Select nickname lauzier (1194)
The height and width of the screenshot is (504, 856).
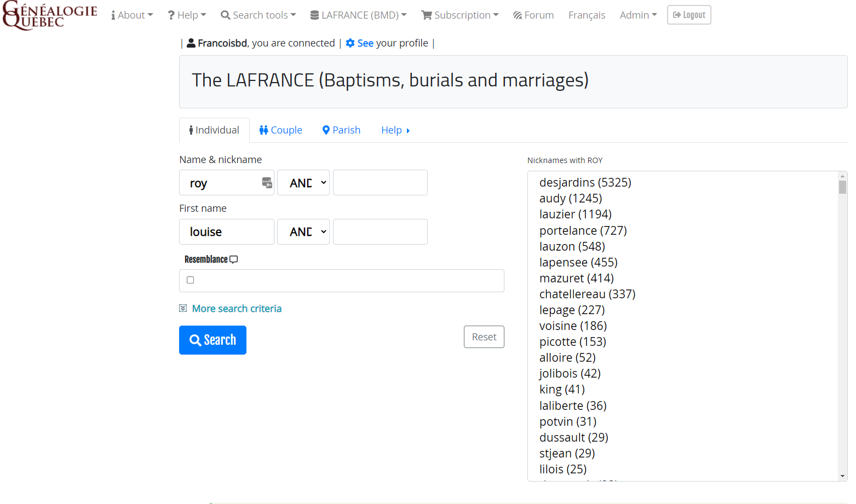576,214
